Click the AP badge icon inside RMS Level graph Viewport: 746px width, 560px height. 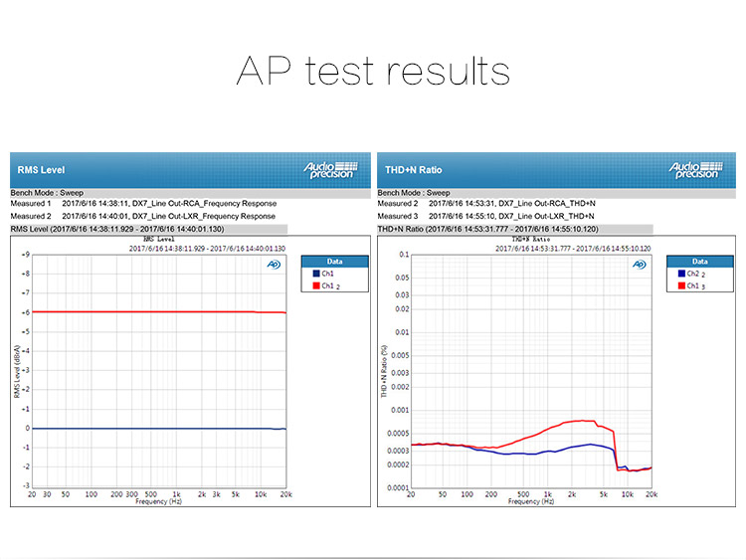pyautogui.click(x=274, y=265)
